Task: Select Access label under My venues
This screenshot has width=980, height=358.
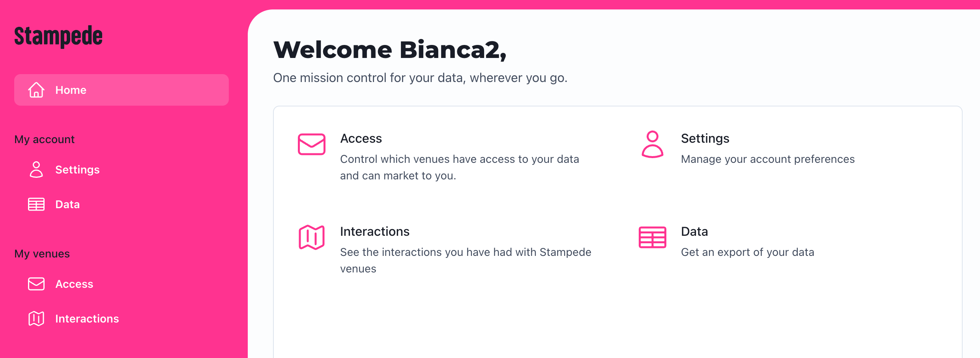Action: coord(74,284)
